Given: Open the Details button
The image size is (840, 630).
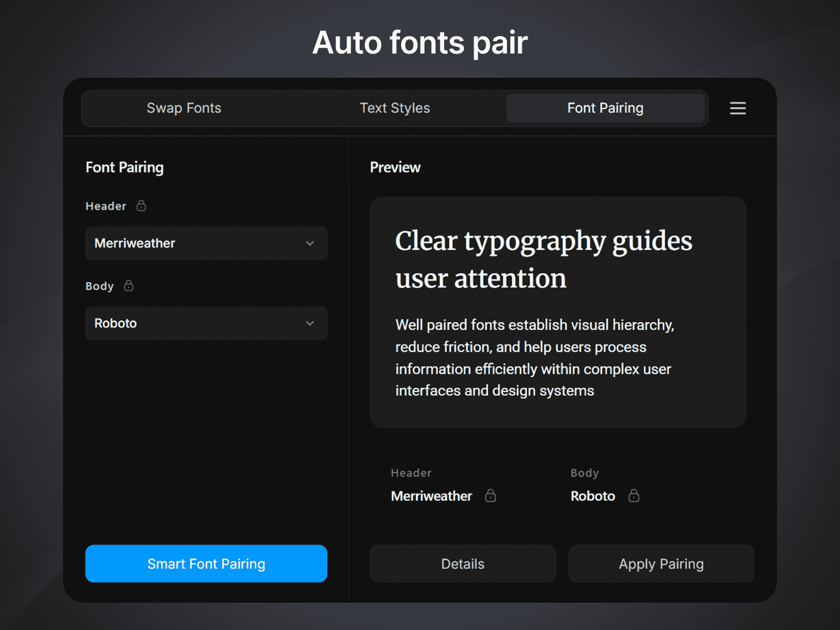Looking at the screenshot, I should (x=463, y=563).
